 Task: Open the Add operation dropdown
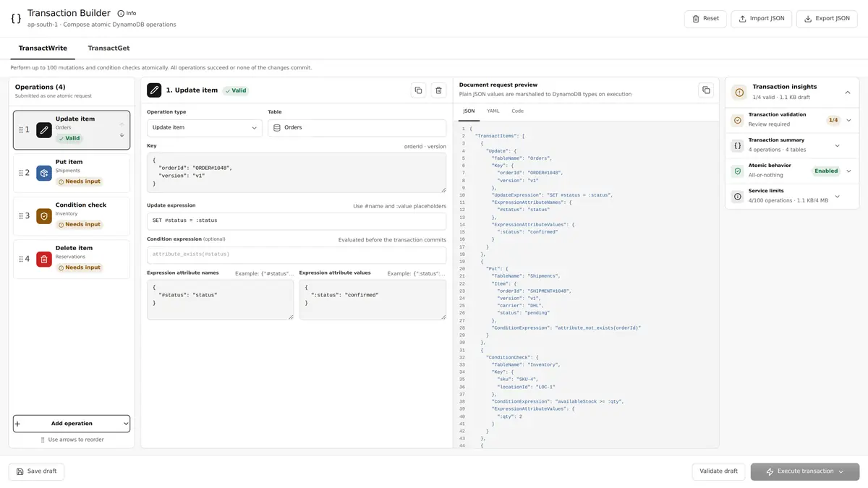click(72, 424)
